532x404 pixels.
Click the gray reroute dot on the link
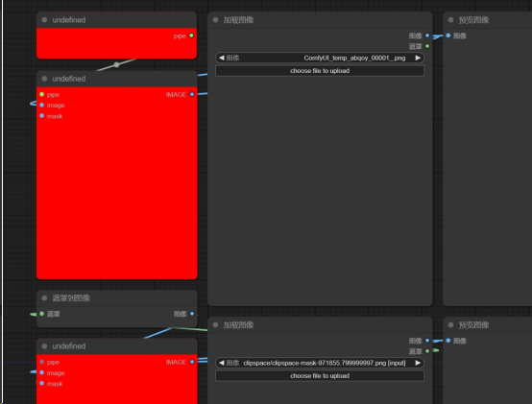click(116, 64)
